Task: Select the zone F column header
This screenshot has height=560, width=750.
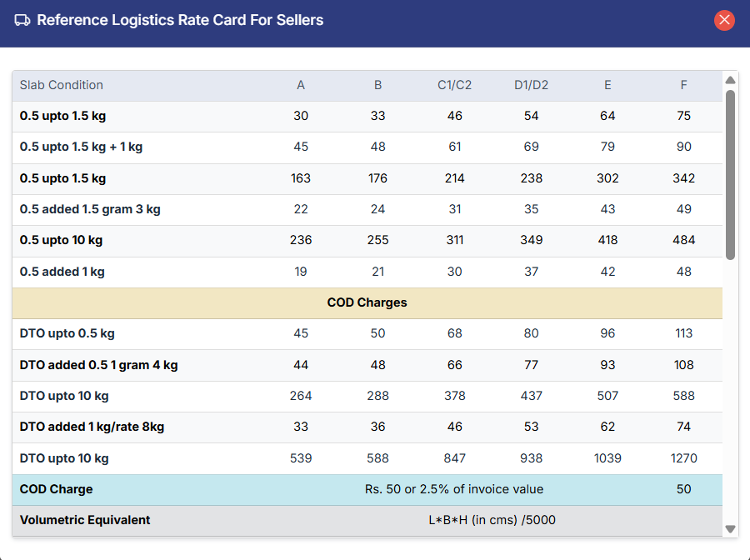Action: click(x=684, y=85)
